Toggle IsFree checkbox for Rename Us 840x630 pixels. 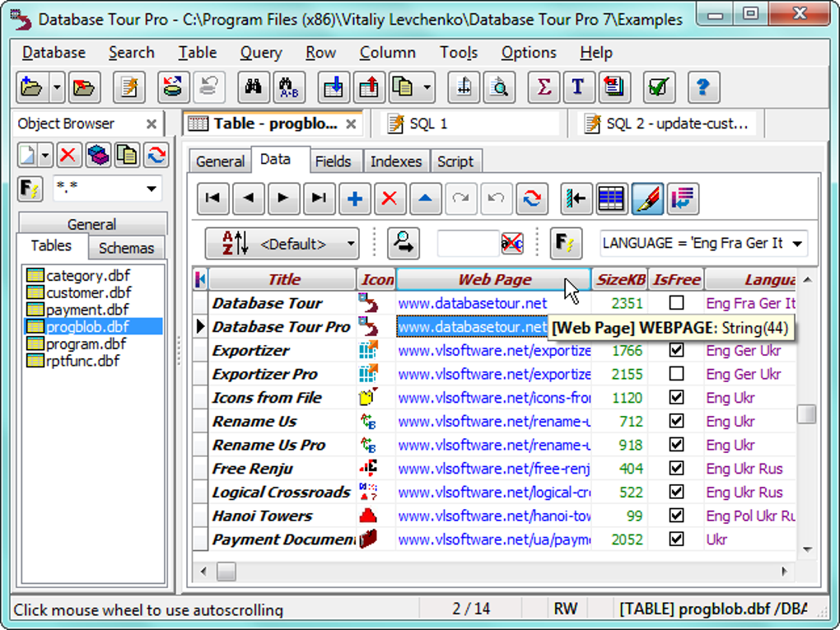[677, 421]
